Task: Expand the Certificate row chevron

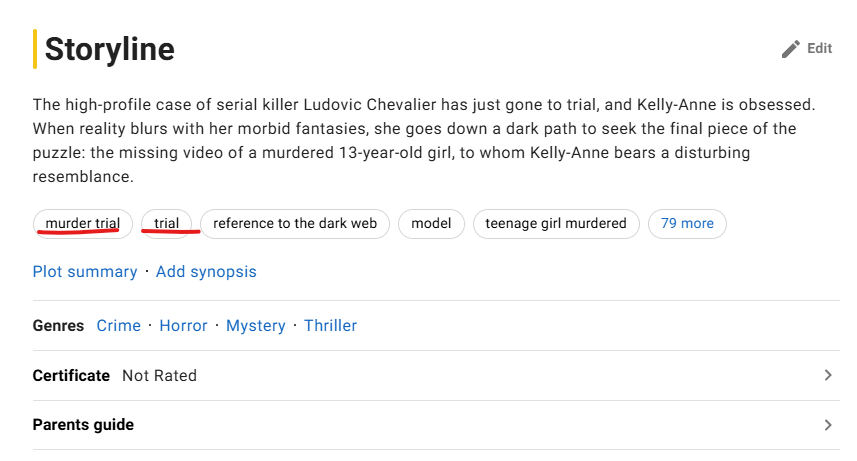Action: [828, 375]
